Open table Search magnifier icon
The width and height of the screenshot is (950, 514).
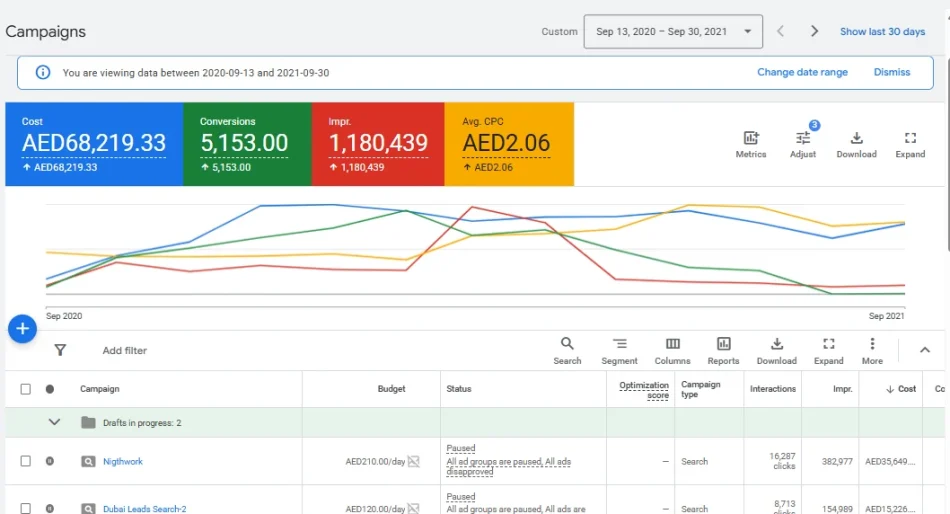(x=567, y=344)
